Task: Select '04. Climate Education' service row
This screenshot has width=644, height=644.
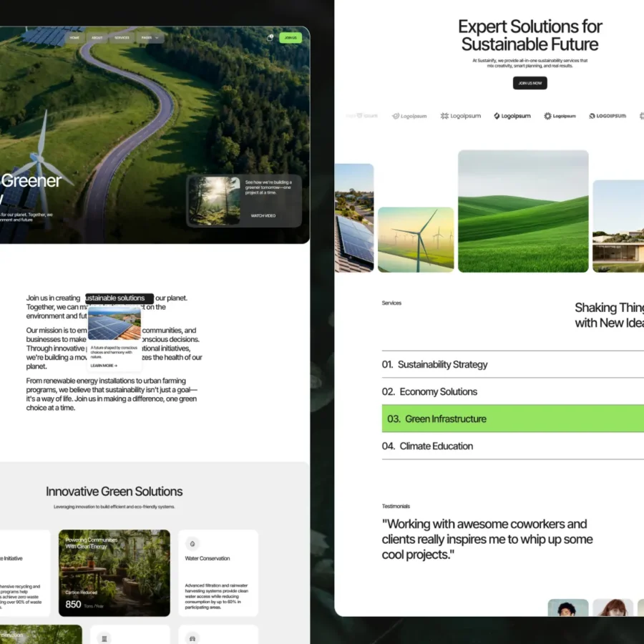Action: point(513,446)
